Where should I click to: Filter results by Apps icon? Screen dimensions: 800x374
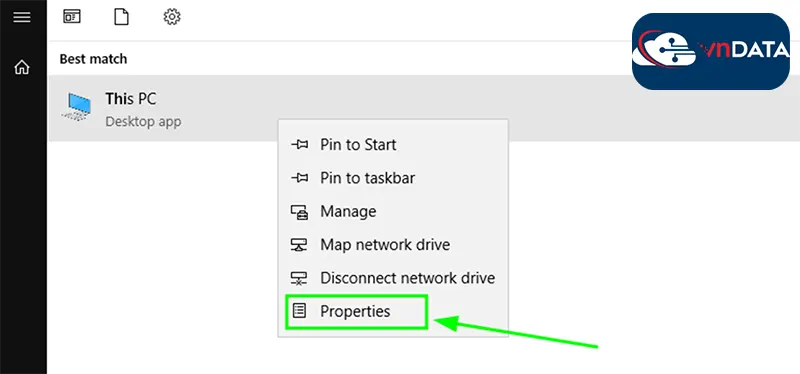71,17
